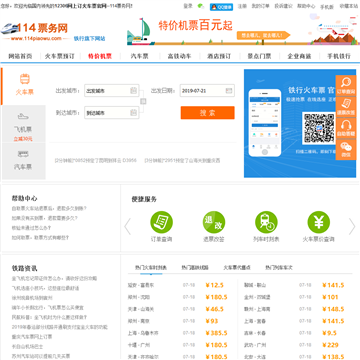Viewport: 360px width, 360px height.
Task: Click 登录 login link in top bar
Action: coord(188,6)
